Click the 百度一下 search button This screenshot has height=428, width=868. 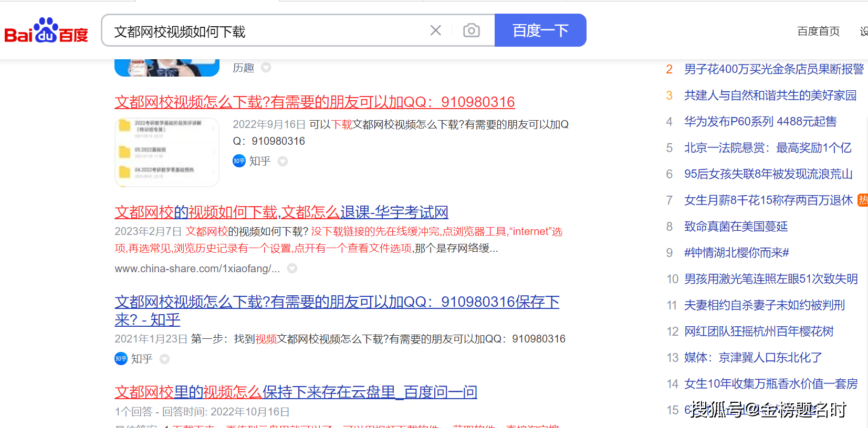(x=540, y=30)
